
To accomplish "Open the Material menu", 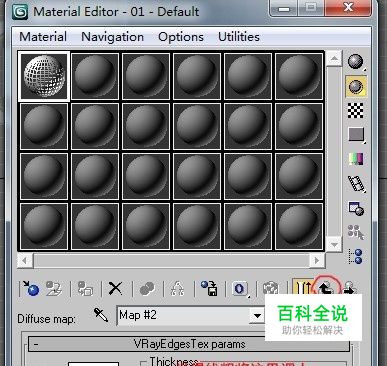I will [43, 37].
